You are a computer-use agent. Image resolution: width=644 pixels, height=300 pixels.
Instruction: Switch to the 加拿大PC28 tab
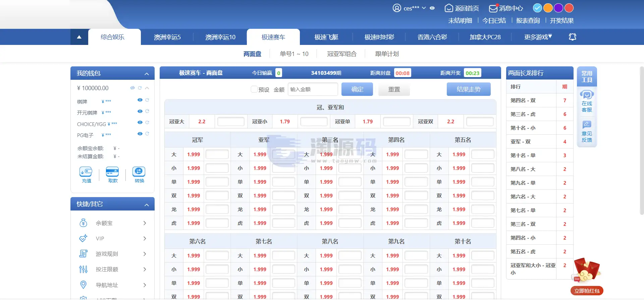click(485, 37)
